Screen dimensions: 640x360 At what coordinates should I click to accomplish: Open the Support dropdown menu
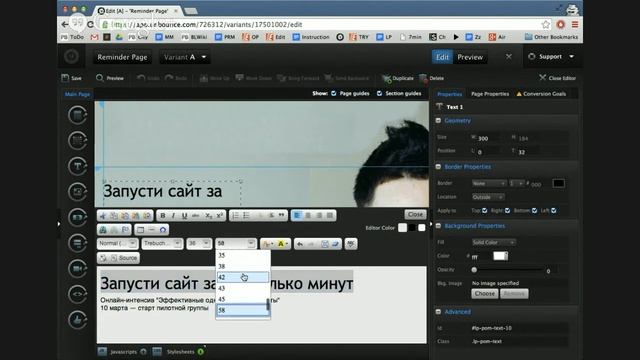coord(551,57)
